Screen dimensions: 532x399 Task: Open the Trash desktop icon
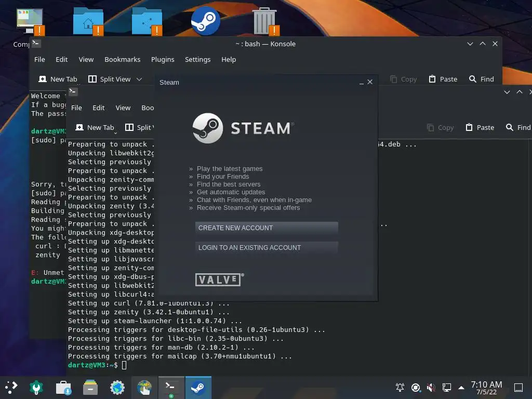[x=264, y=21]
